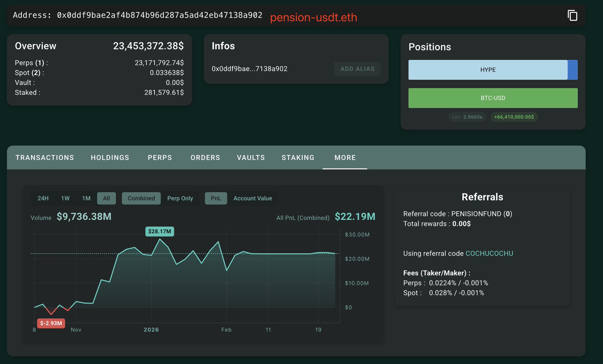Screen dimensions: 603x364
Task: Click the More tab
Action: coord(345,158)
